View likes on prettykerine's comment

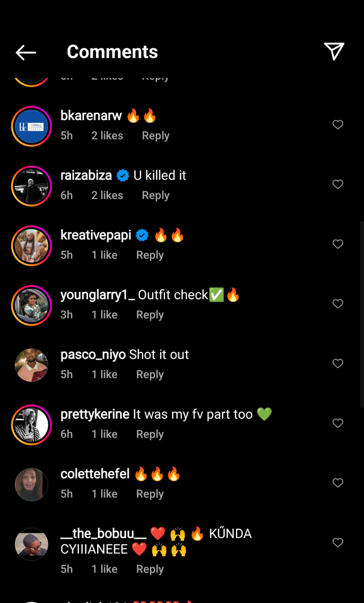[x=104, y=434]
